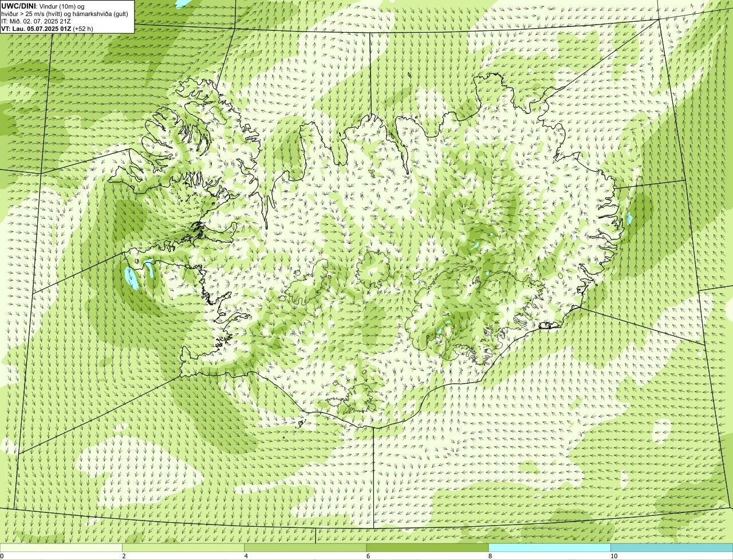
Task: Click the 8–10 m/s pale cyan legend swatch
Action: (x=550, y=548)
